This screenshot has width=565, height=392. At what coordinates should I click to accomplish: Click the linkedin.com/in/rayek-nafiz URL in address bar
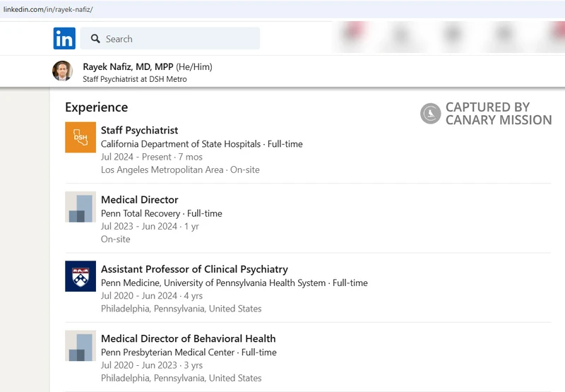pyautogui.click(x=48, y=9)
